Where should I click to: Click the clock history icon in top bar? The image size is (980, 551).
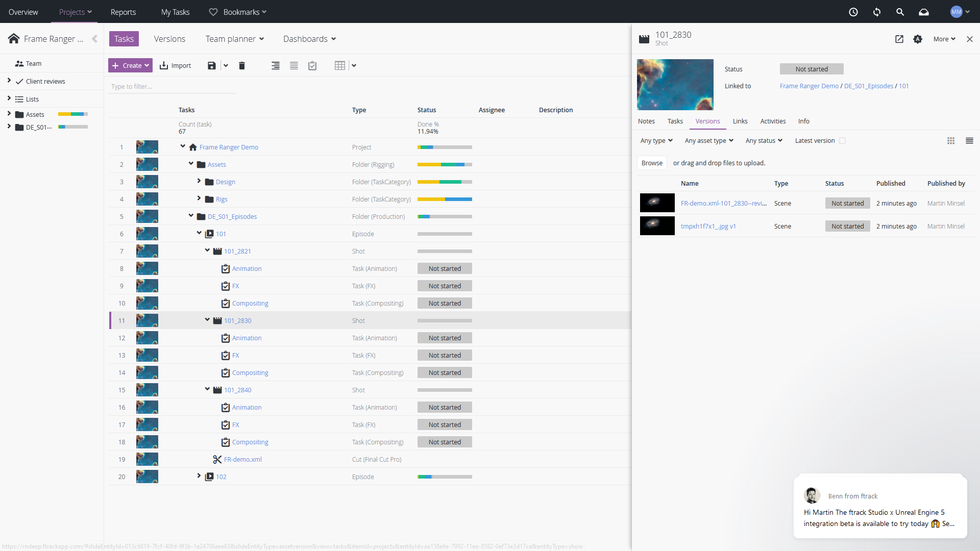point(853,12)
